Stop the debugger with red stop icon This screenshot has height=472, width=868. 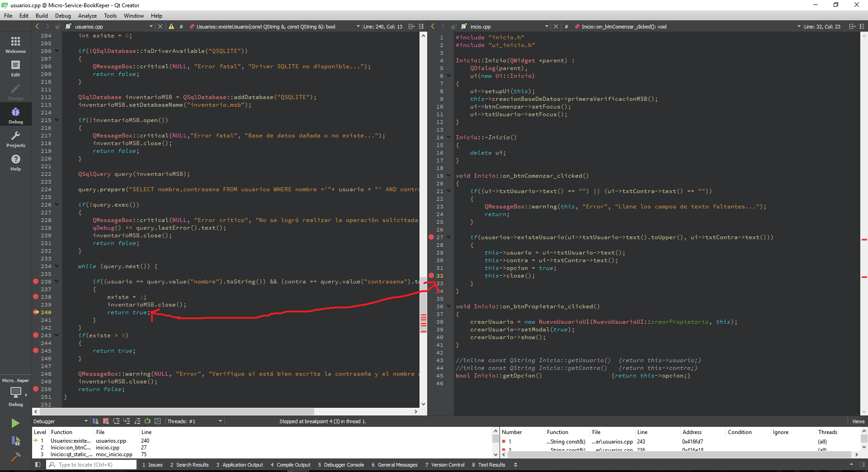[x=106, y=421]
